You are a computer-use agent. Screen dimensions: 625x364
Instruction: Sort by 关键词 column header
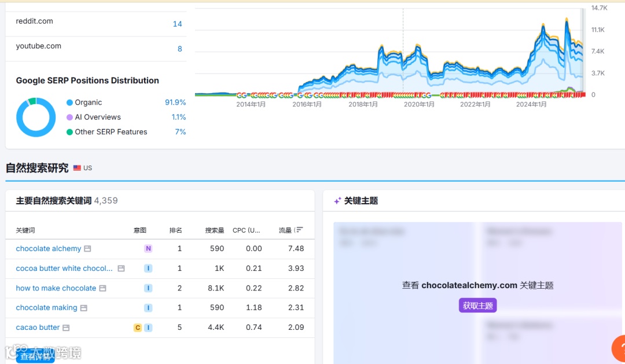click(x=25, y=230)
